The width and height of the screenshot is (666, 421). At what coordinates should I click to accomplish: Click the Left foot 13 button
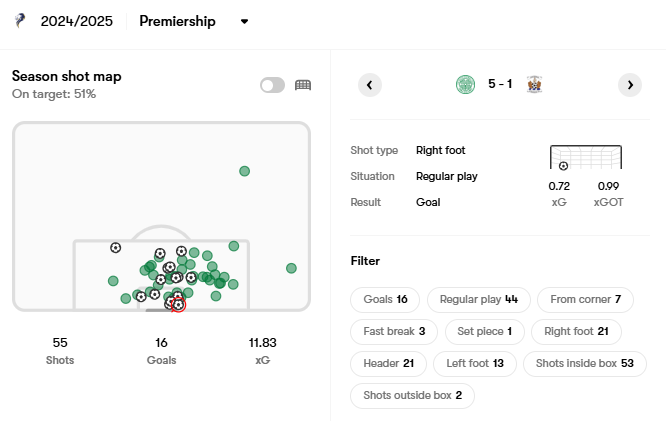pyautogui.click(x=475, y=364)
